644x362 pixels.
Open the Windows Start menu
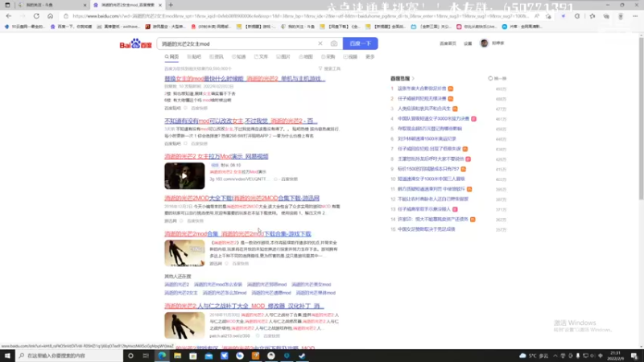pos(7,356)
